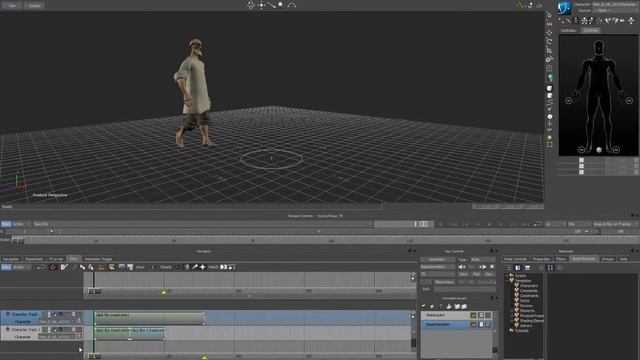Select the Scale tool in viewer toolbar
The width and height of the screenshot is (640, 360).
coord(549,51)
